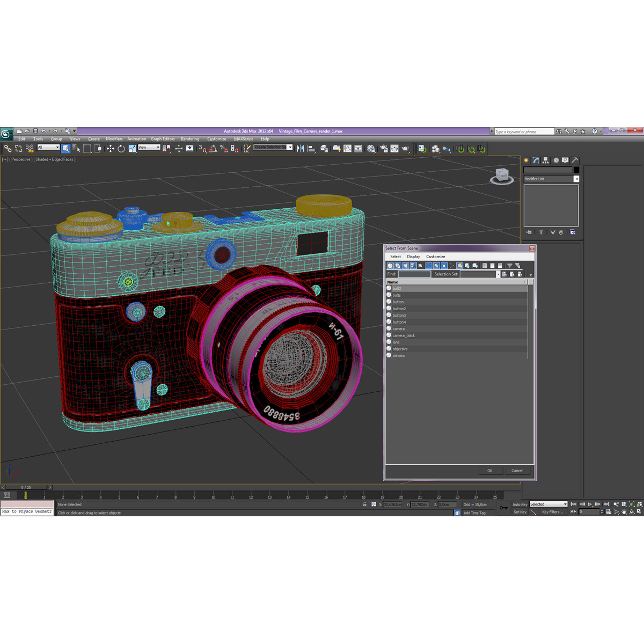This screenshot has height=644, width=644.
Task: Activate the Select and Move tool
Action: 110,149
